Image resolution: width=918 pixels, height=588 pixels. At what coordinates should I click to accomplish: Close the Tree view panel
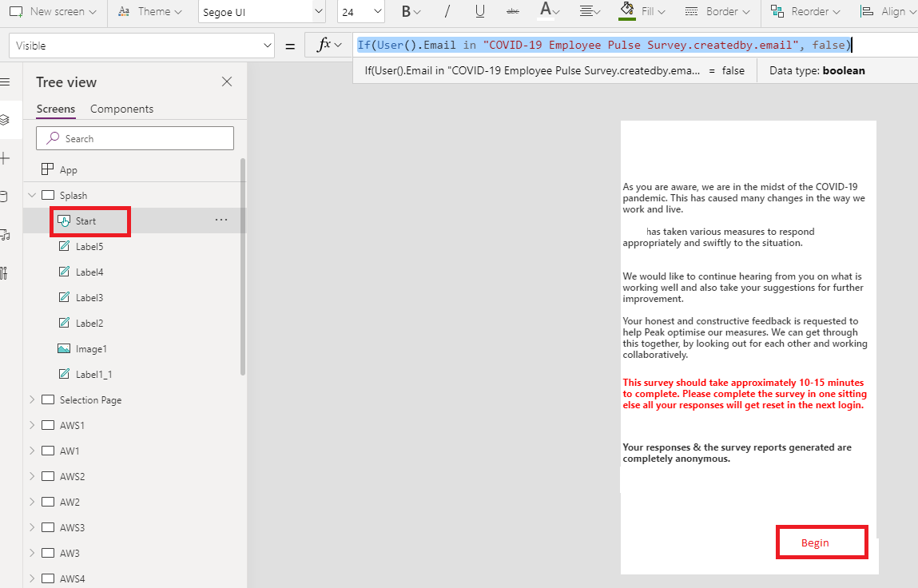tap(227, 81)
